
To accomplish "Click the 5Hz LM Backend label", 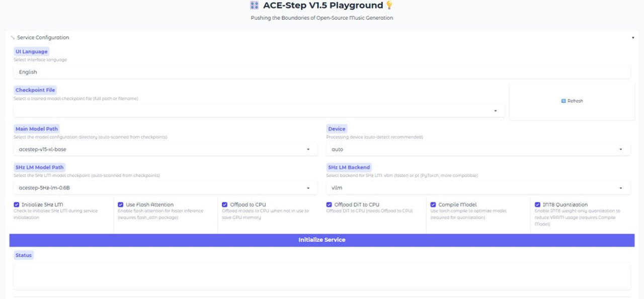I will click(x=349, y=167).
